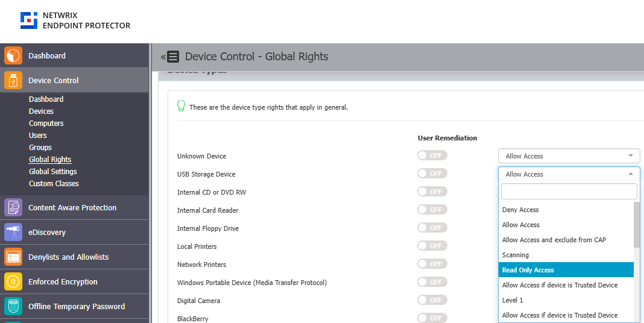Click the eDiscovery sidebar icon
This screenshot has height=323, width=644.
click(x=13, y=233)
